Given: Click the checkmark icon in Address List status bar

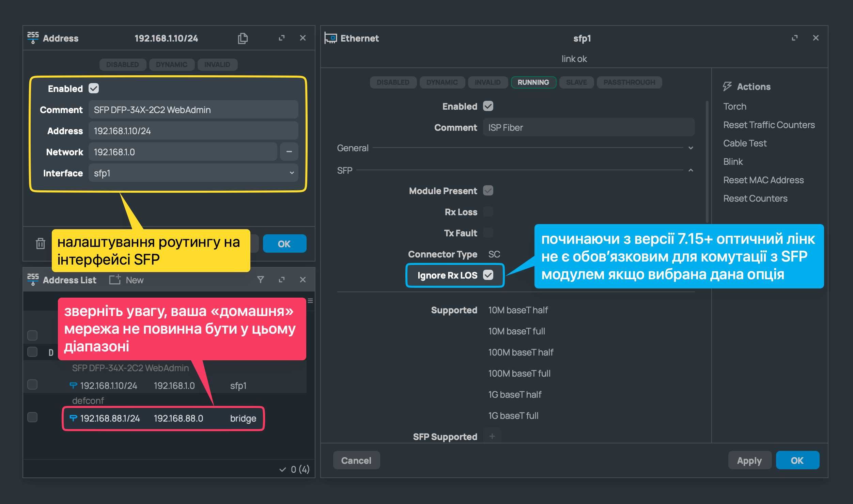Looking at the screenshot, I should click(x=282, y=470).
